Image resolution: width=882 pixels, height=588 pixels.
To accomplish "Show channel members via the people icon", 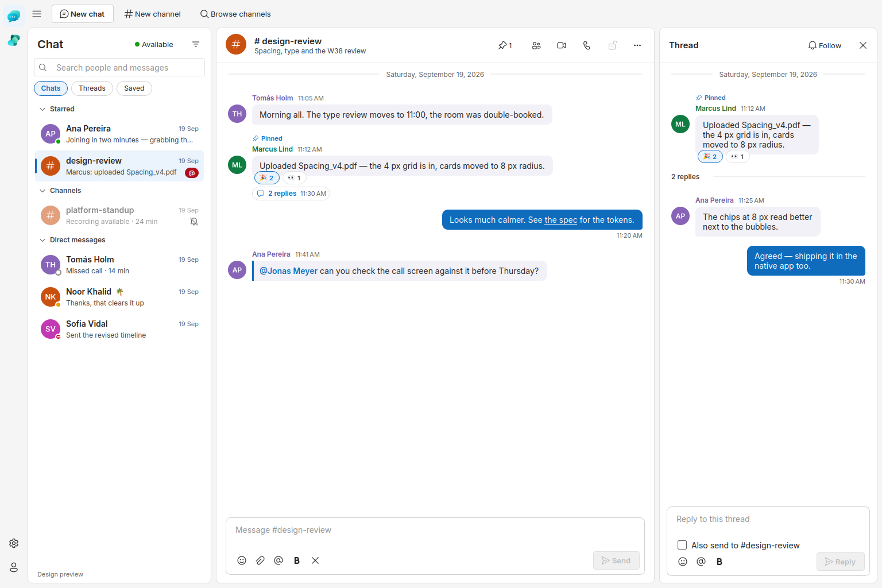I will tap(536, 45).
